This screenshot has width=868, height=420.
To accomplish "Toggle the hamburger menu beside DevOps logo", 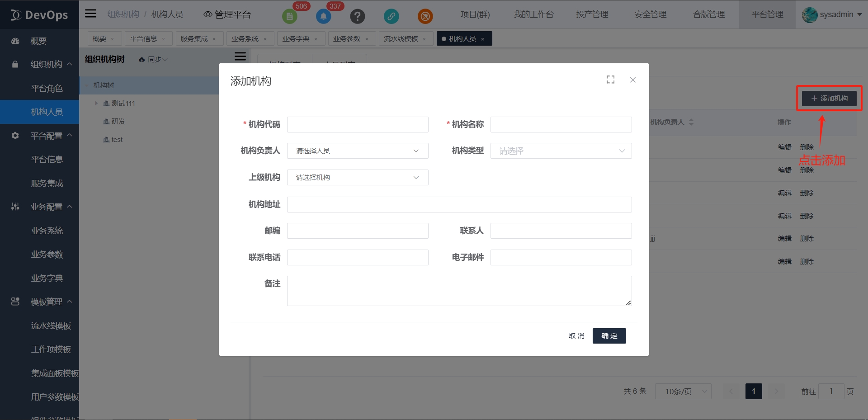I will pyautogui.click(x=91, y=14).
